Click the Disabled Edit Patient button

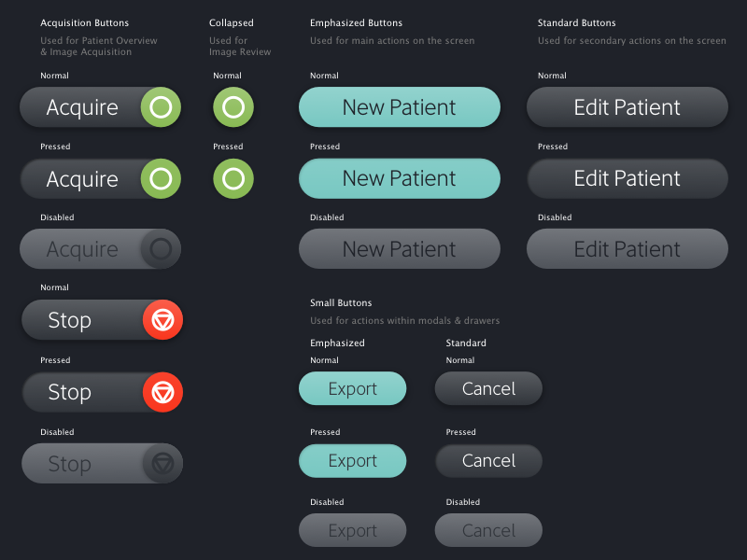(627, 249)
